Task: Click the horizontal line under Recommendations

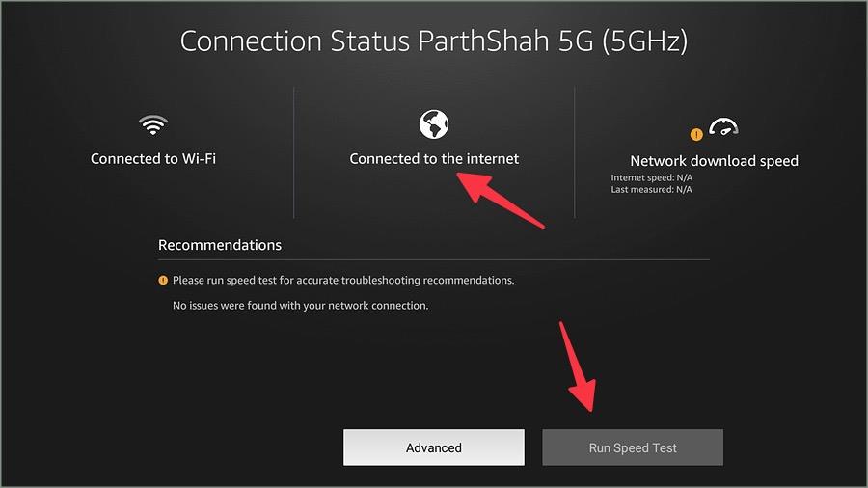Action: tap(434, 259)
